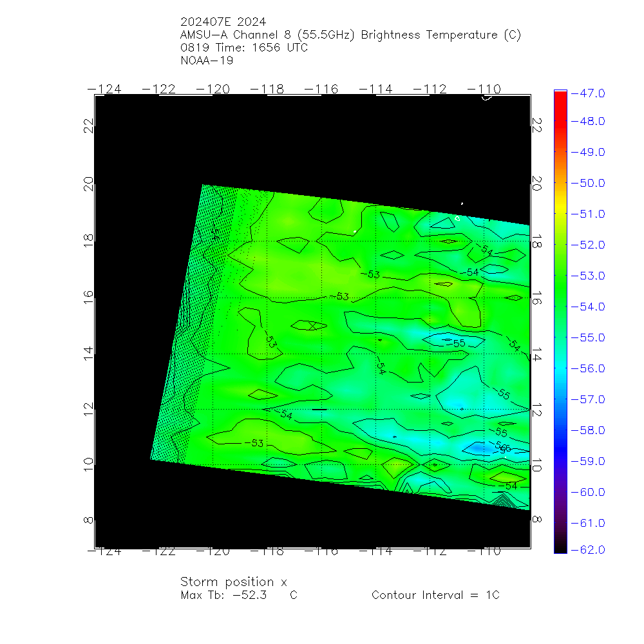Click the storm position X marker on the map

pyautogui.click(x=312, y=326)
